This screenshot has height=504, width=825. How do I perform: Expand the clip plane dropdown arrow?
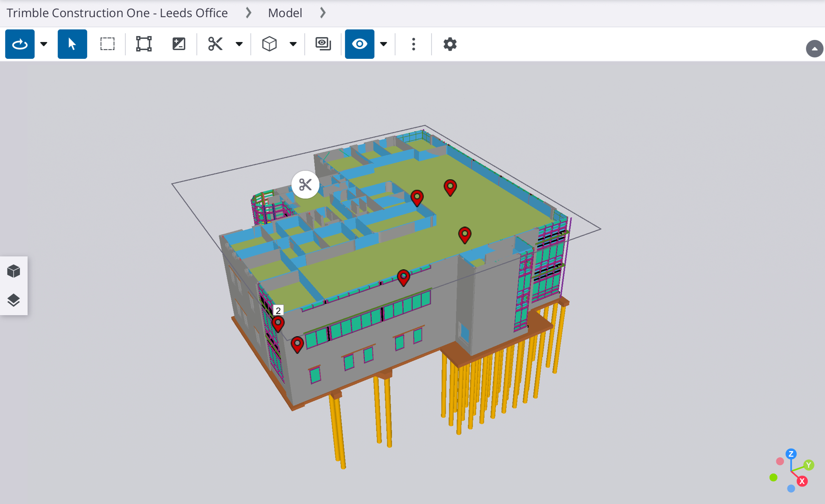tap(239, 44)
